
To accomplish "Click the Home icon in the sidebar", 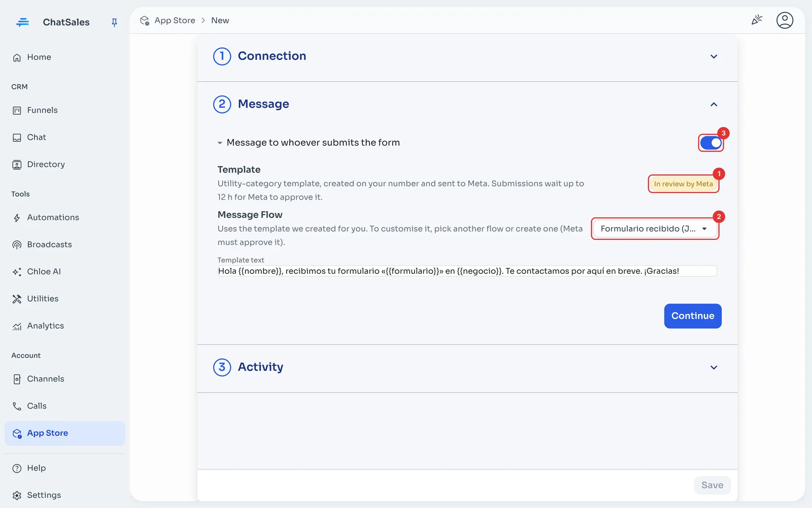I will click(x=17, y=57).
